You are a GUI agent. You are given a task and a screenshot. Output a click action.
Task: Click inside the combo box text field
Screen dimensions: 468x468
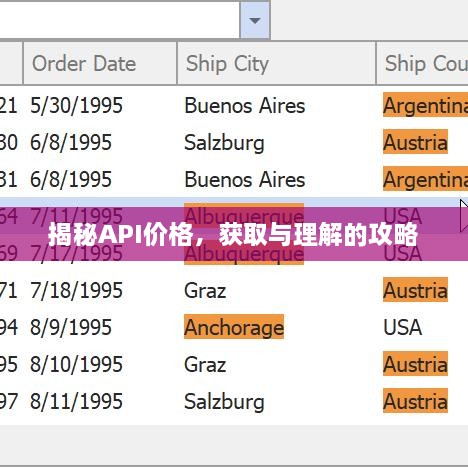119,19
